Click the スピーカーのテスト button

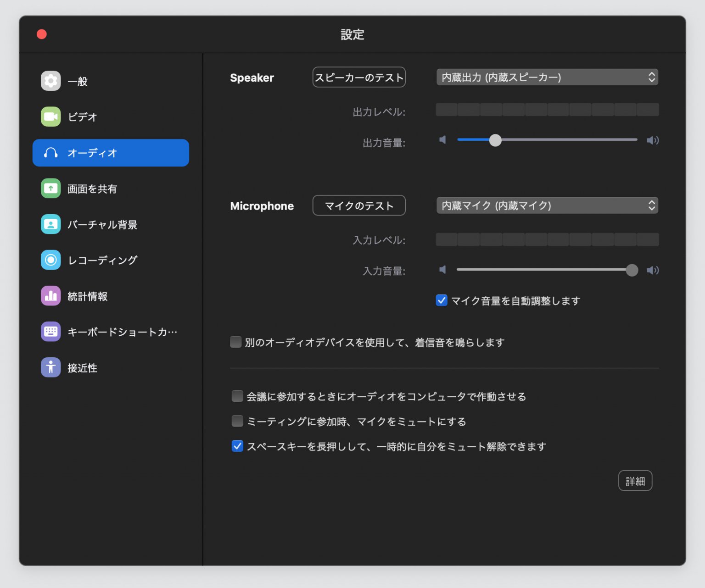tap(358, 77)
